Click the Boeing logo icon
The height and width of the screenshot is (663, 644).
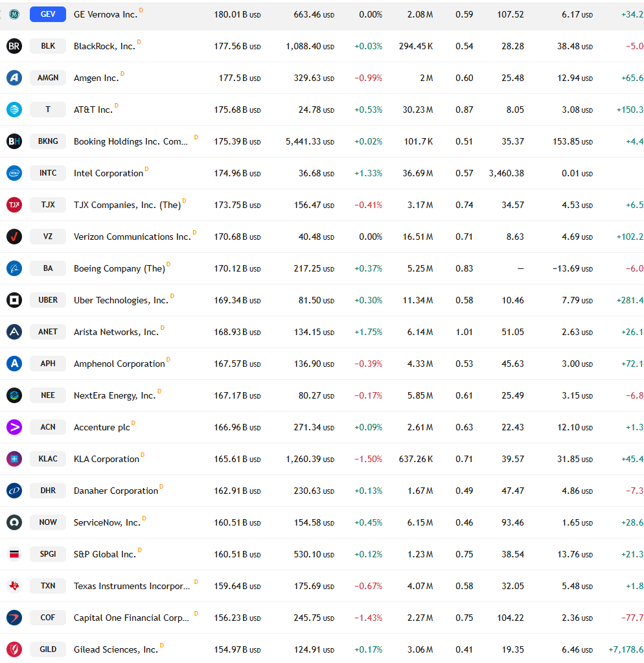14,268
